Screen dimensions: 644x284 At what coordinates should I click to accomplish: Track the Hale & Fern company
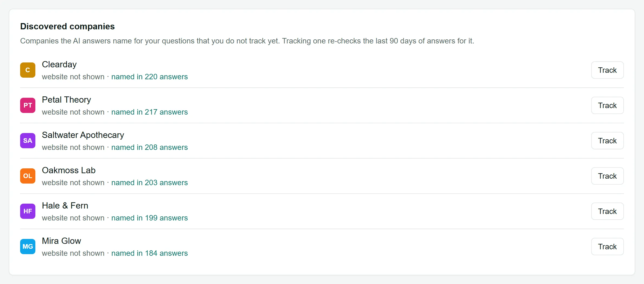pos(607,211)
